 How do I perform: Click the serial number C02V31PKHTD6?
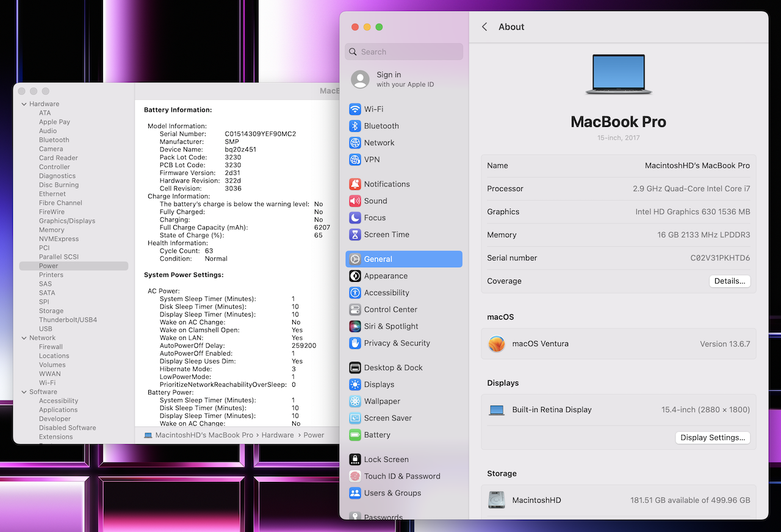coord(720,258)
